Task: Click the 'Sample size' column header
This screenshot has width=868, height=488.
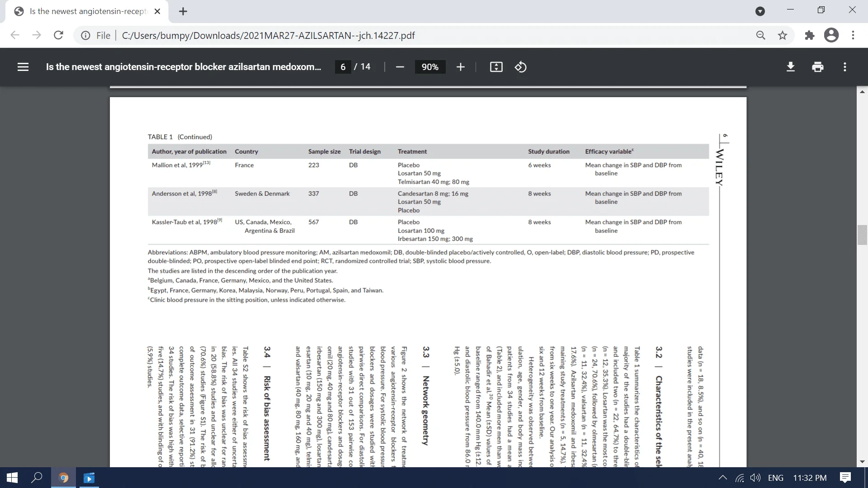Action: 324,151
